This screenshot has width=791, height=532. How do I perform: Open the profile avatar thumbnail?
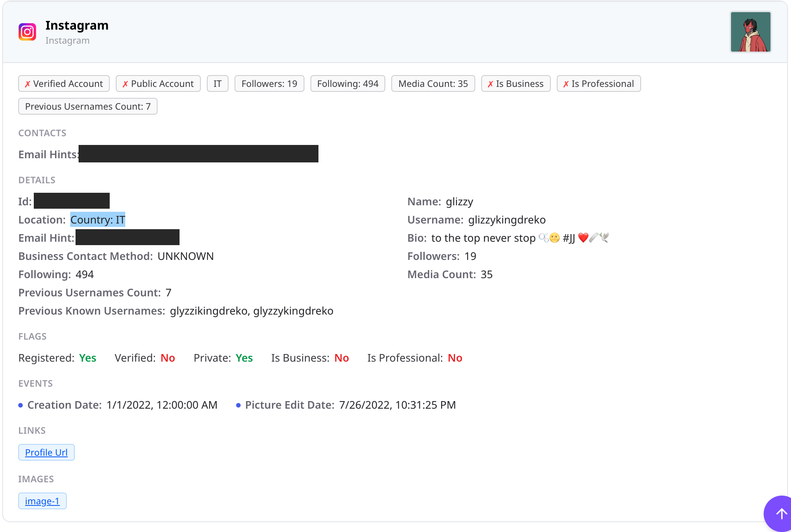750,32
